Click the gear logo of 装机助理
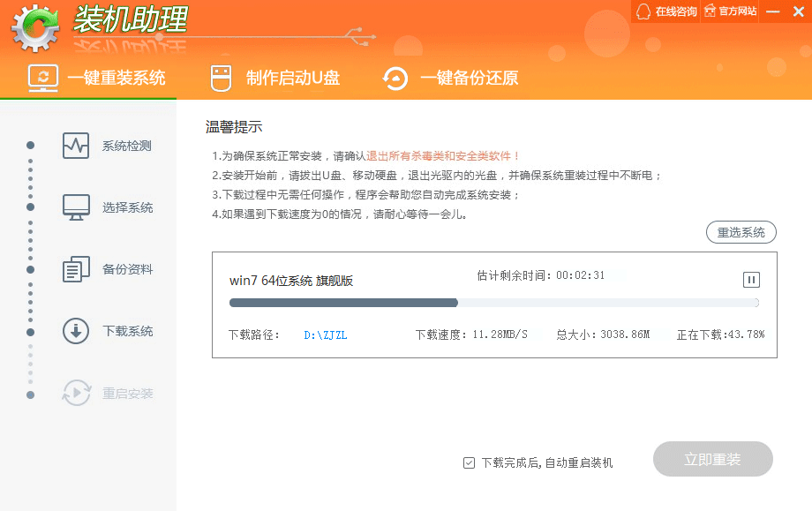Viewport: 812px width, 511px height. point(35,27)
